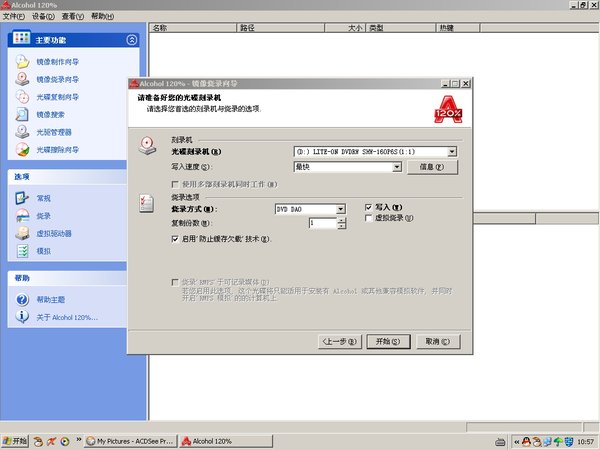Click the system clock showing 10:57
This screenshot has width=600, height=450.
coord(585,442)
